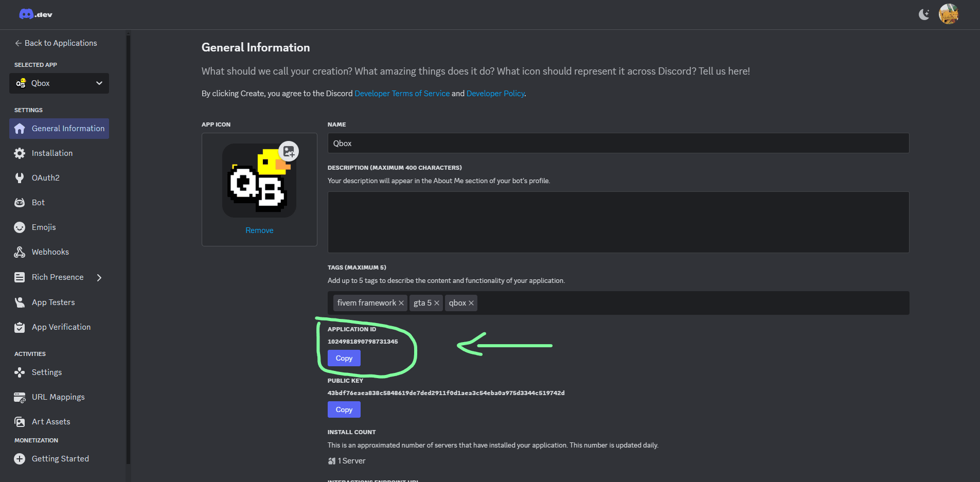Open the Webhooks settings
Screen dimensions: 980x482
[x=50, y=252]
